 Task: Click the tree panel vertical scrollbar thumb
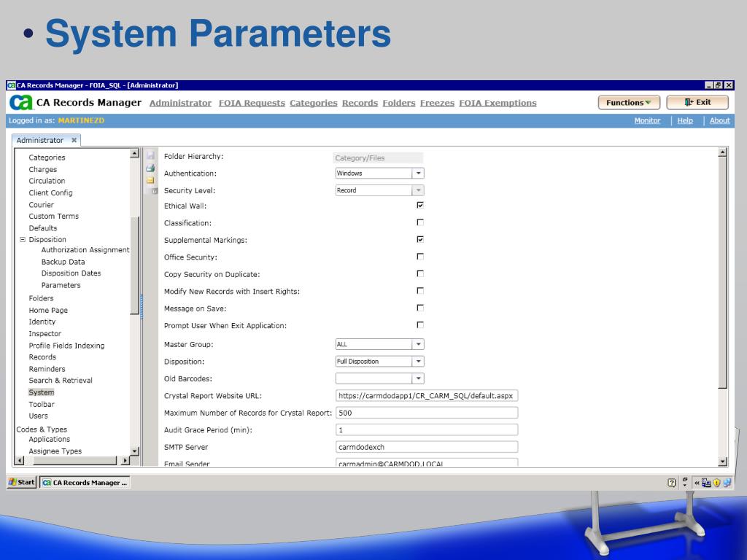pyautogui.click(x=135, y=265)
